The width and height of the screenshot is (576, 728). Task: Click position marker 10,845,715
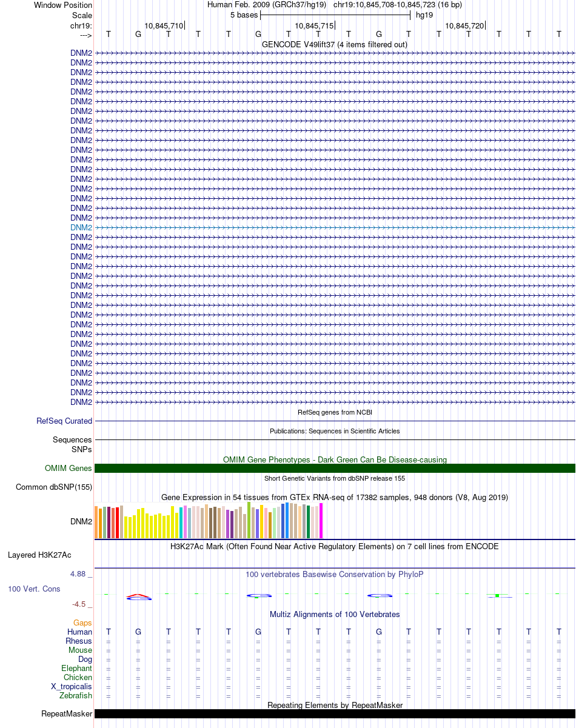314,25
